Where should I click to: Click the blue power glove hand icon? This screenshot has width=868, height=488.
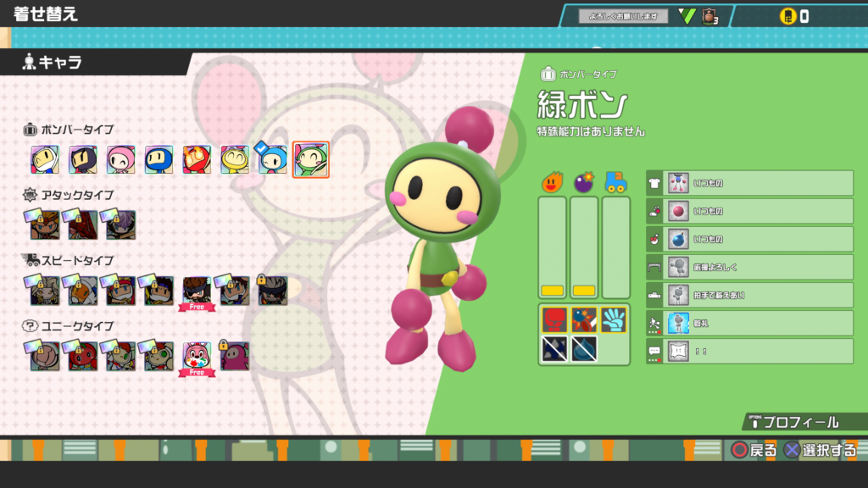(x=614, y=319)
